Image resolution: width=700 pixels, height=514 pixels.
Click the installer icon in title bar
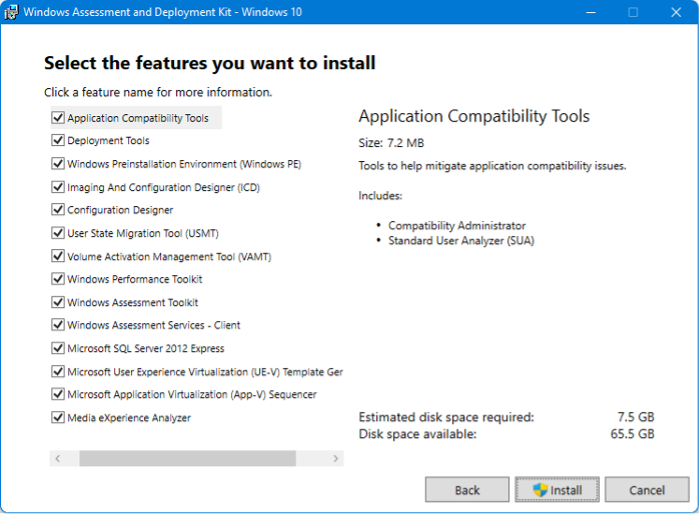pos(12,12)
